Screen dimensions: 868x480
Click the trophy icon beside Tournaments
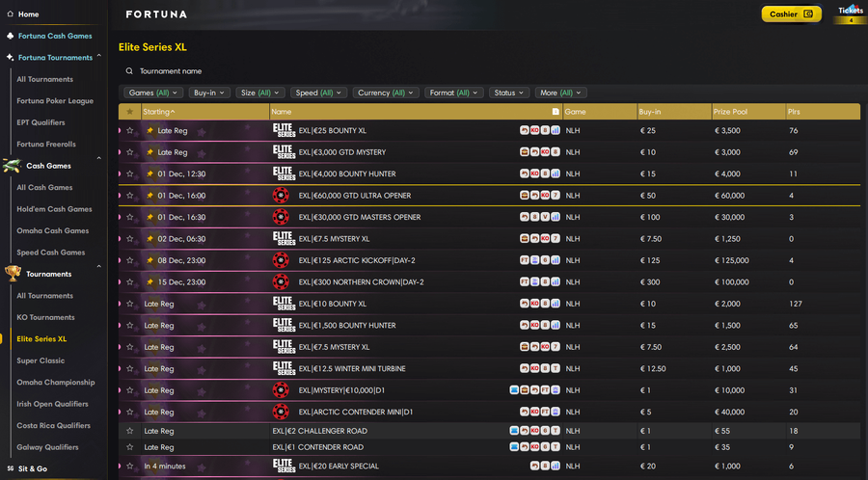[13, 273]
